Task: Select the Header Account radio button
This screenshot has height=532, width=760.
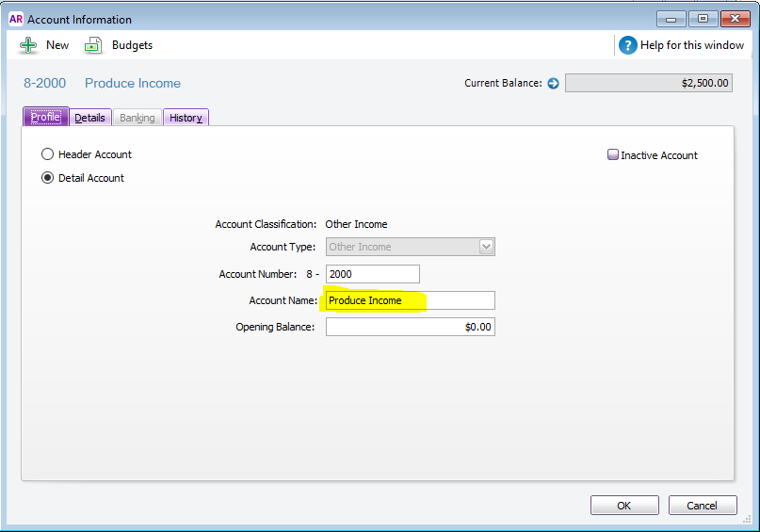Action: click(x=48, y=154)
